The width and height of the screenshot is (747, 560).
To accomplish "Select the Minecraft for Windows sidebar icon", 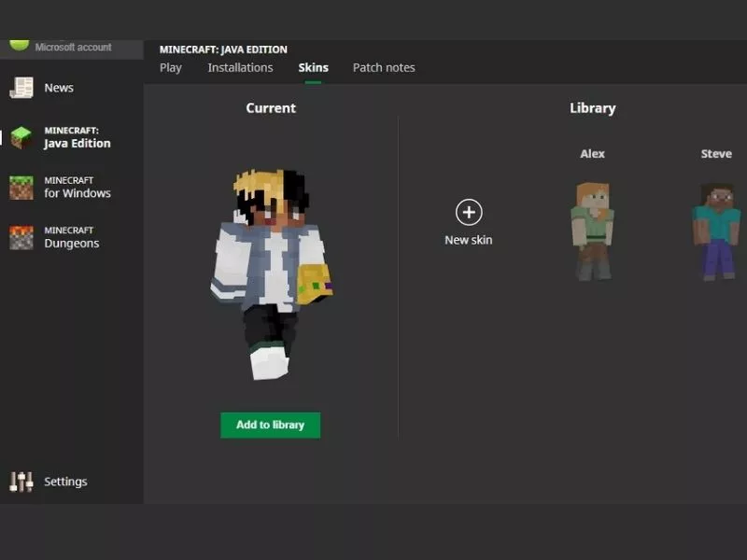I will [22, 187].
